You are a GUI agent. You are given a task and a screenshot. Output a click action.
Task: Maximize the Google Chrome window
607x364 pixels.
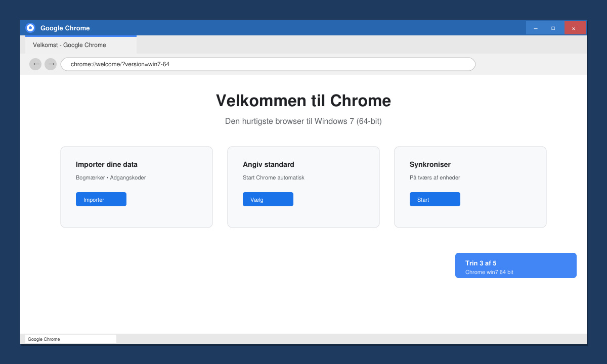pyautogui.click(x=553, y=28)
